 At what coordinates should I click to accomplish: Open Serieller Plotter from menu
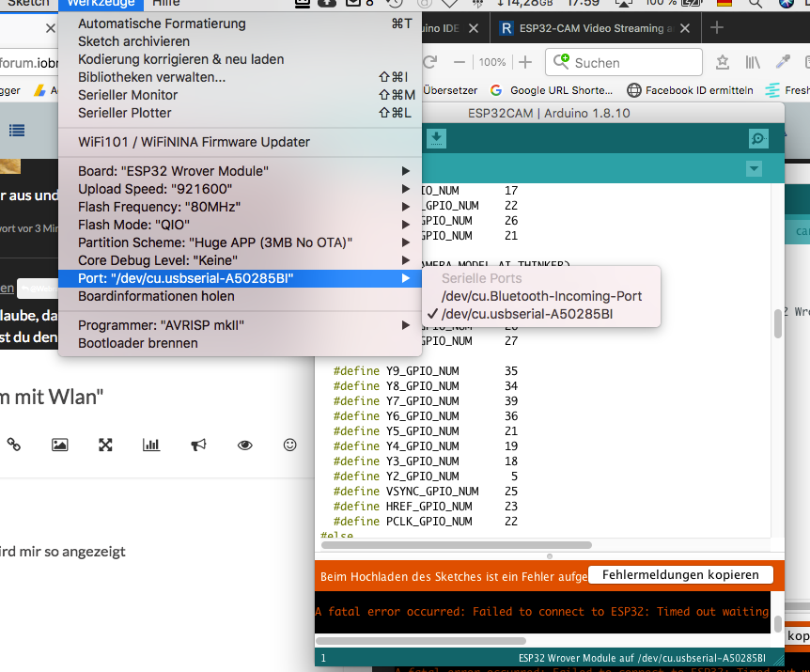pyautogui.click(x=240, y=113)
